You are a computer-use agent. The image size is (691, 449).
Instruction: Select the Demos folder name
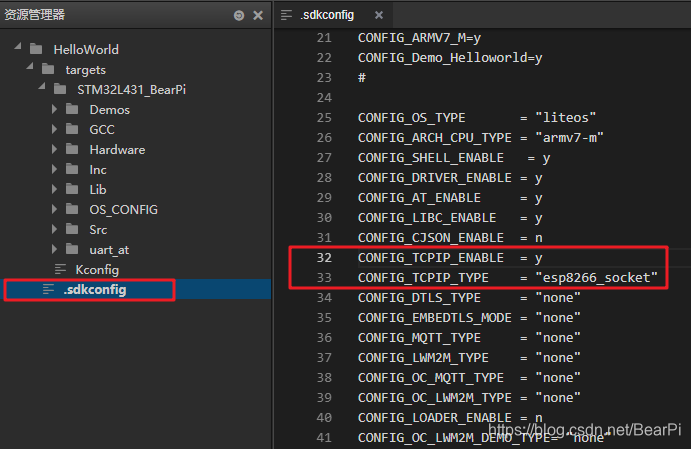coord(110,109)
